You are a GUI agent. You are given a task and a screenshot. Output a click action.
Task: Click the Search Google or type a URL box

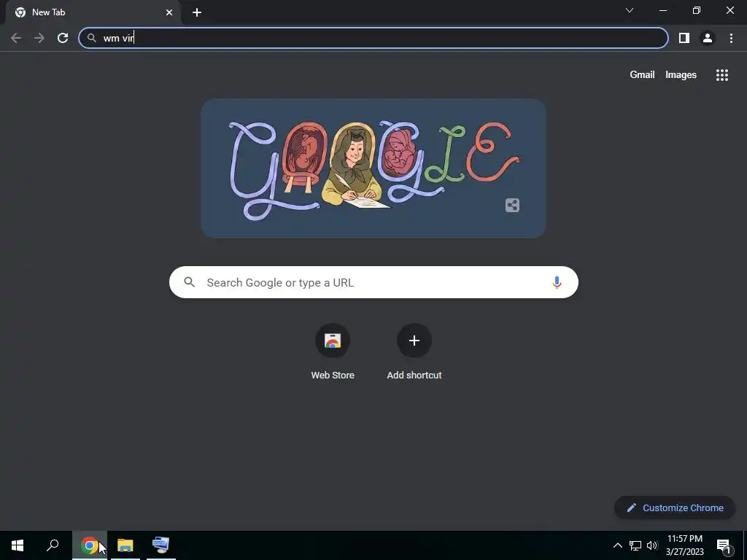373,282
